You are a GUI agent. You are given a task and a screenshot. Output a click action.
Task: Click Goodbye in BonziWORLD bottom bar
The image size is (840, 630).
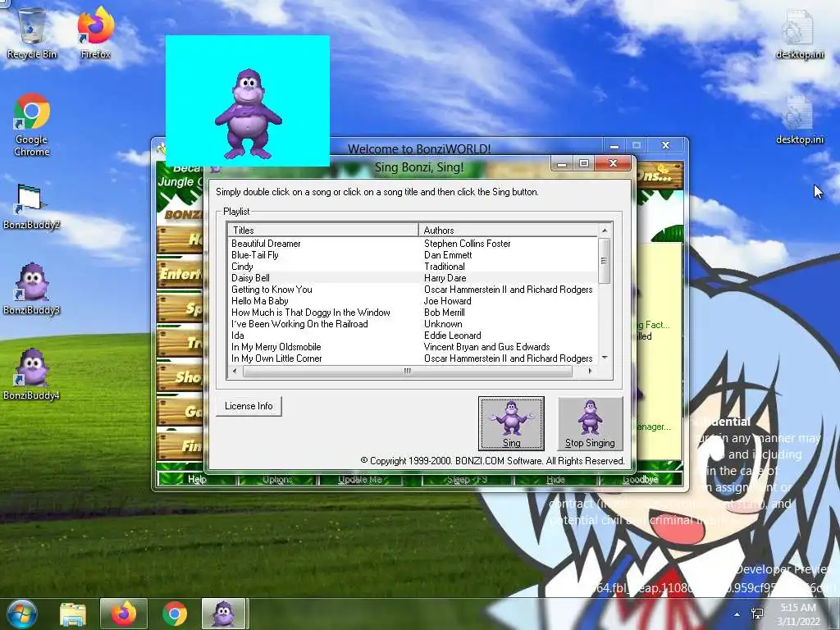(x=640, y=479)
